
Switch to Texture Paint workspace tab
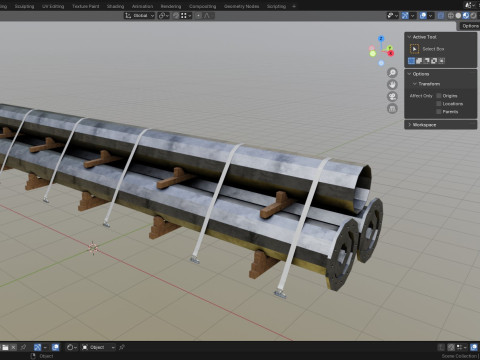(86, 6)
